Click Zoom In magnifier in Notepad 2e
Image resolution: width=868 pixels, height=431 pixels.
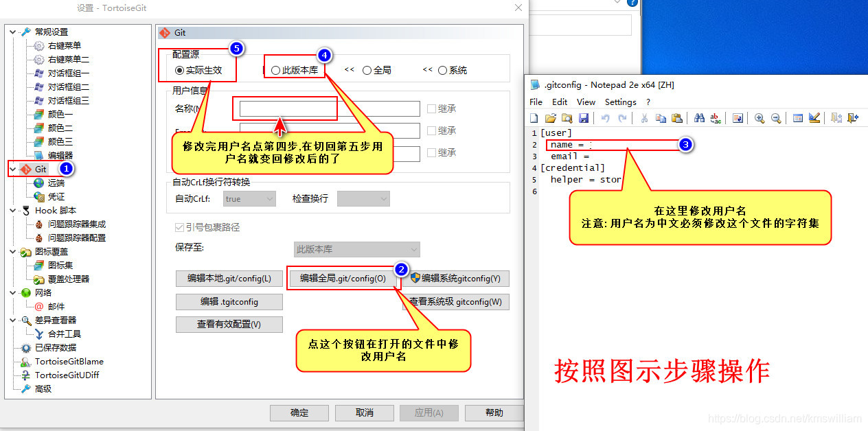(759, 118)
